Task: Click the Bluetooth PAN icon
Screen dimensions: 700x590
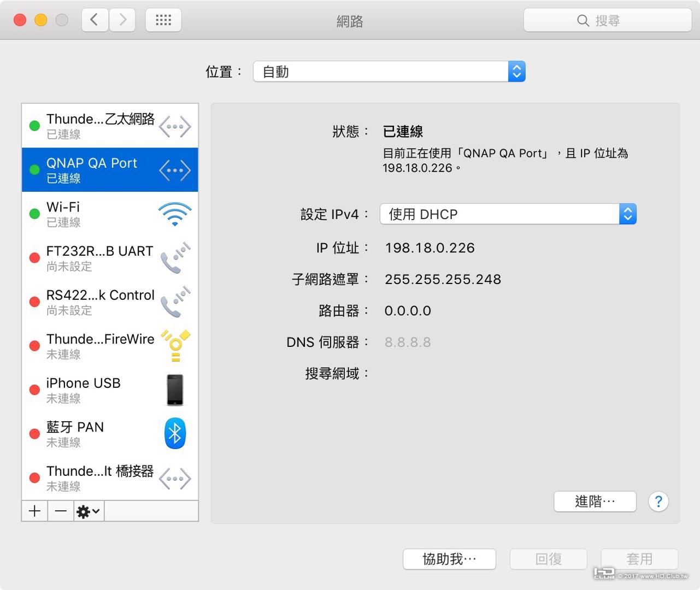Action: pyautogui.click(x=175, y=434)
